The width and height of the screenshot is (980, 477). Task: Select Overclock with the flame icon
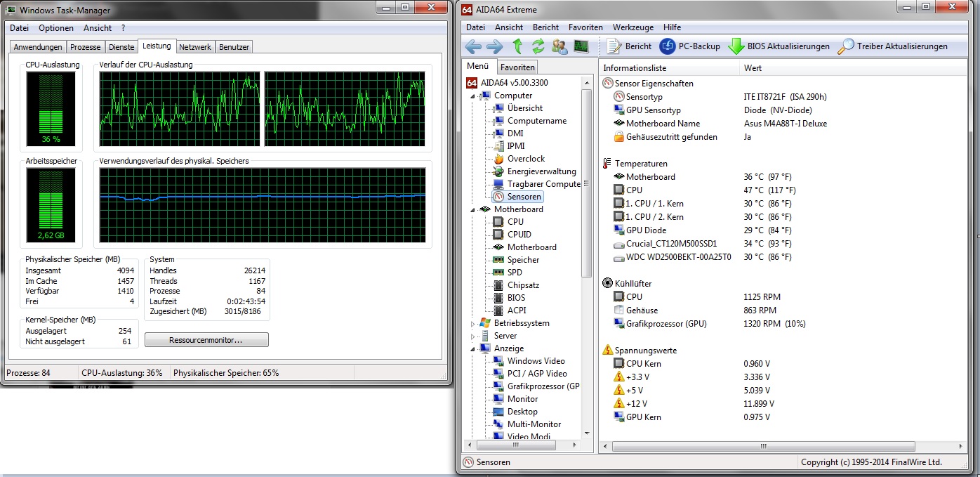pyautogui.click(x=526, y=159)
